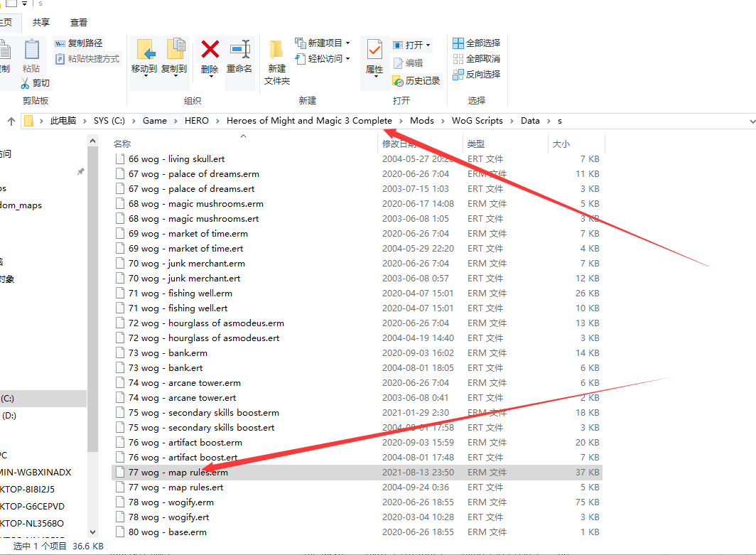Click the Open (打开) ribbon icon
The width and height of the screenshot is (756, 555).
pos(398,45)
